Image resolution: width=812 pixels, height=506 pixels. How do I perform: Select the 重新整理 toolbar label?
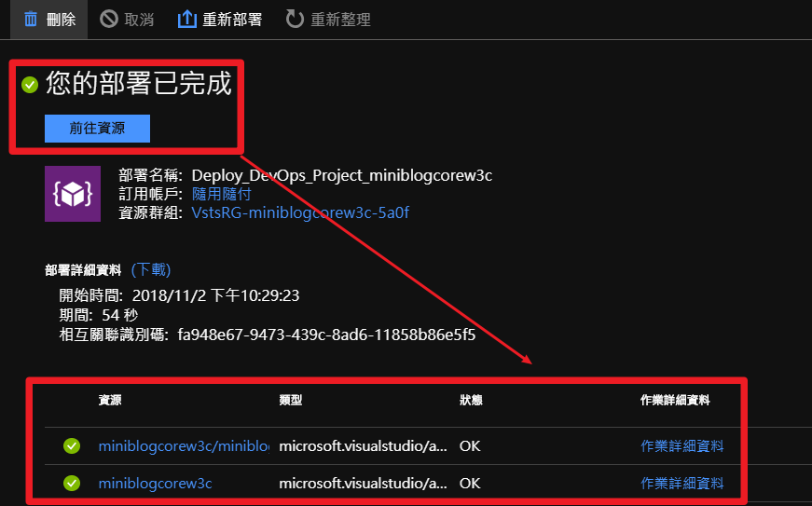340,20
